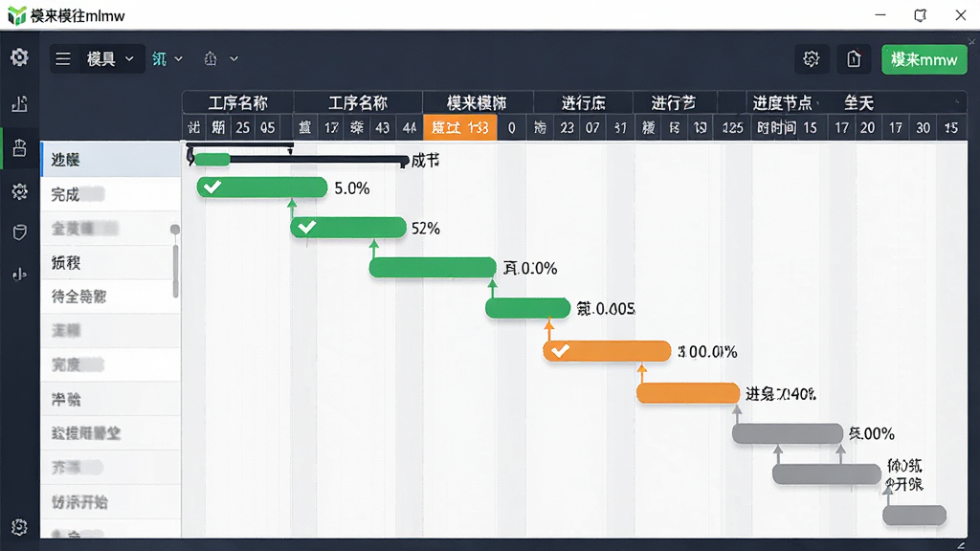This screenshot has width=980, height=551.
Task: Click the 5.0% progress label
Action: [x=352, y=188]
